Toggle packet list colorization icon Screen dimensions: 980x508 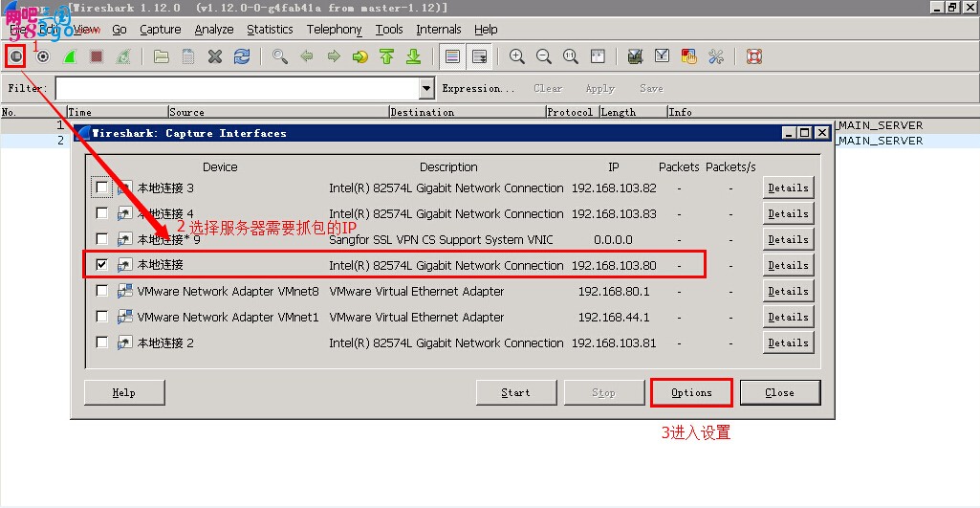coord(452,57)
